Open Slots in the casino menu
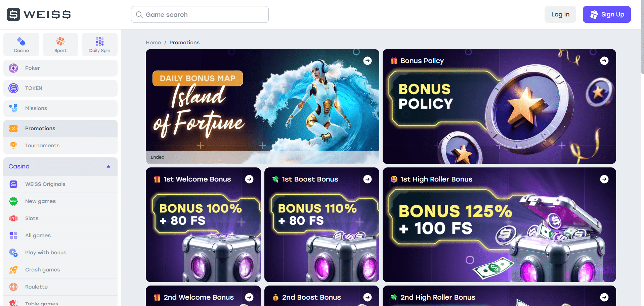Viewport: 644px width, 306px height. pyautogui.click(x=32, y=218)
